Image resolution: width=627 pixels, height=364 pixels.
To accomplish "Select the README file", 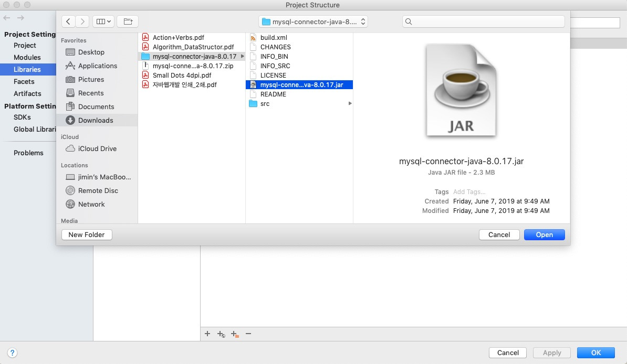I will point(299,94).
